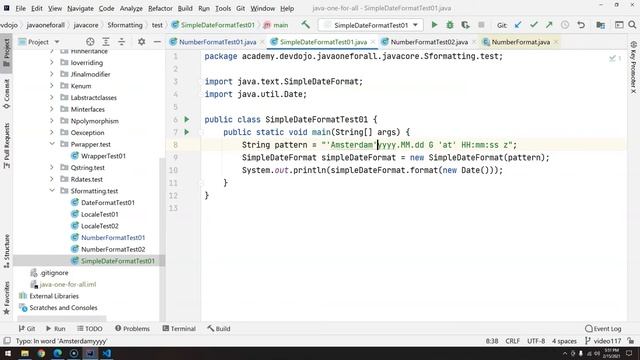This screenshot has width=640, height=360.
Task: Open File Explorer from taskbar
Action: tap(24, 353)
